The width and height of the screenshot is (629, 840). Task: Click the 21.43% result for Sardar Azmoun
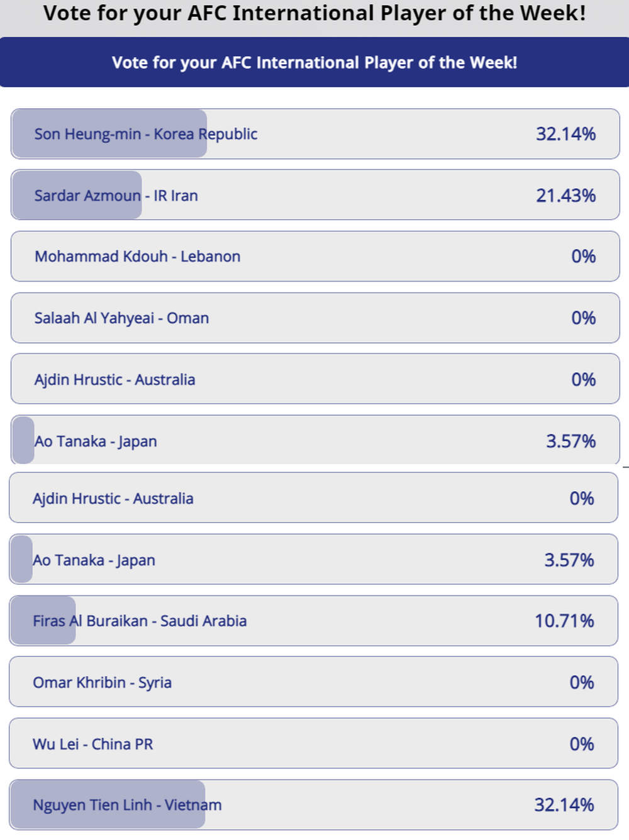tap(565, 196)
